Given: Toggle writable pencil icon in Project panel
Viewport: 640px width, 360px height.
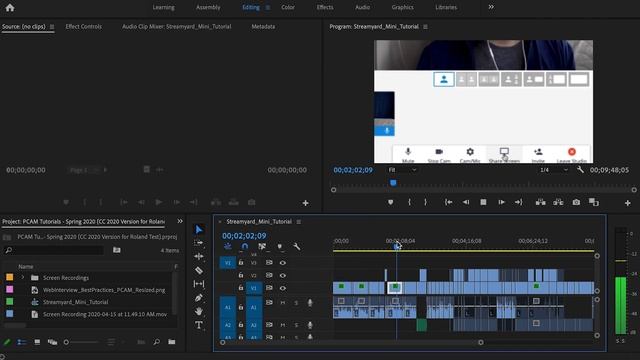Looking at the screenshot, I should (x=7, y=342).
